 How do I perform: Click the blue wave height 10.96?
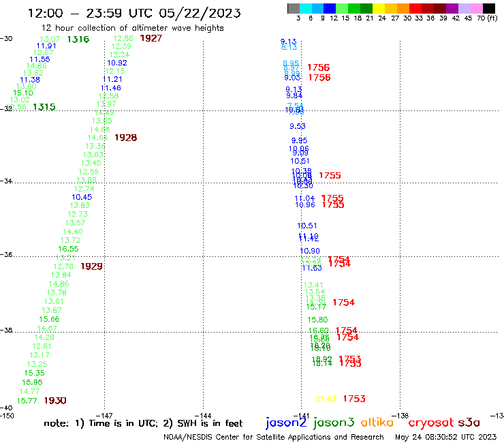(x=305, y=204)
